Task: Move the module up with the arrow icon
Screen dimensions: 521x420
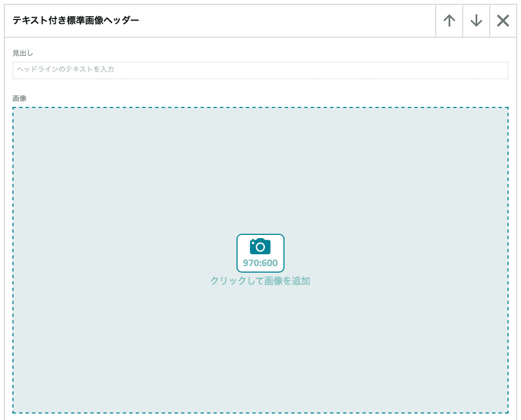Action: click(449, 21)
